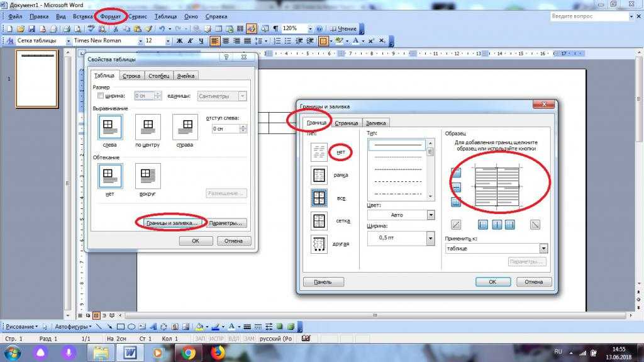
Task: Select the oval drawing tool
Action: point(131,327)
